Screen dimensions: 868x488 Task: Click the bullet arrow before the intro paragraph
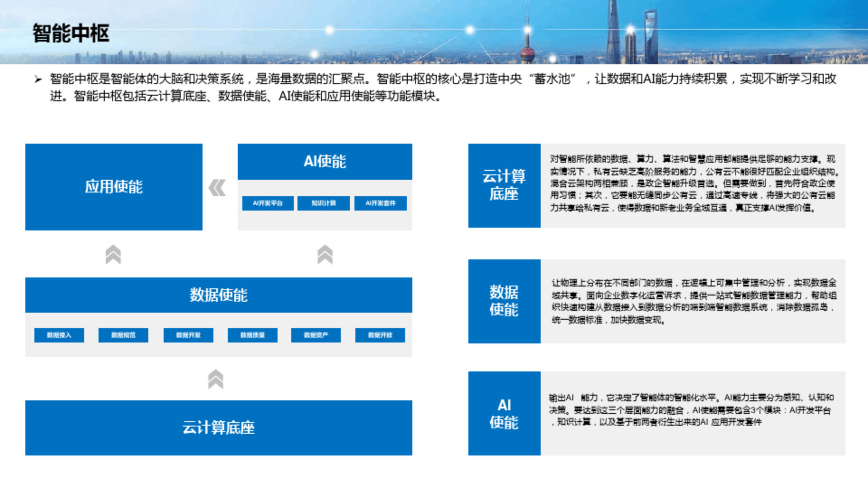tap(38, 80)
